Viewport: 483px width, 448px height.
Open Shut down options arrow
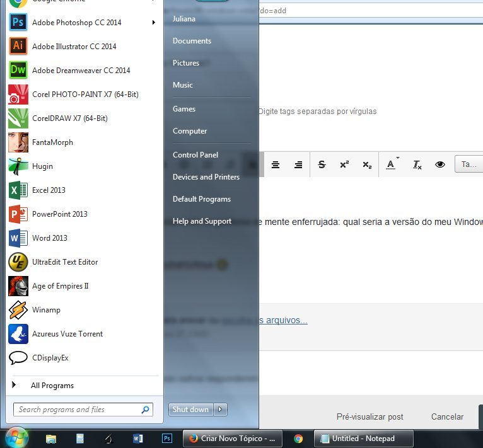click(220, 410)
